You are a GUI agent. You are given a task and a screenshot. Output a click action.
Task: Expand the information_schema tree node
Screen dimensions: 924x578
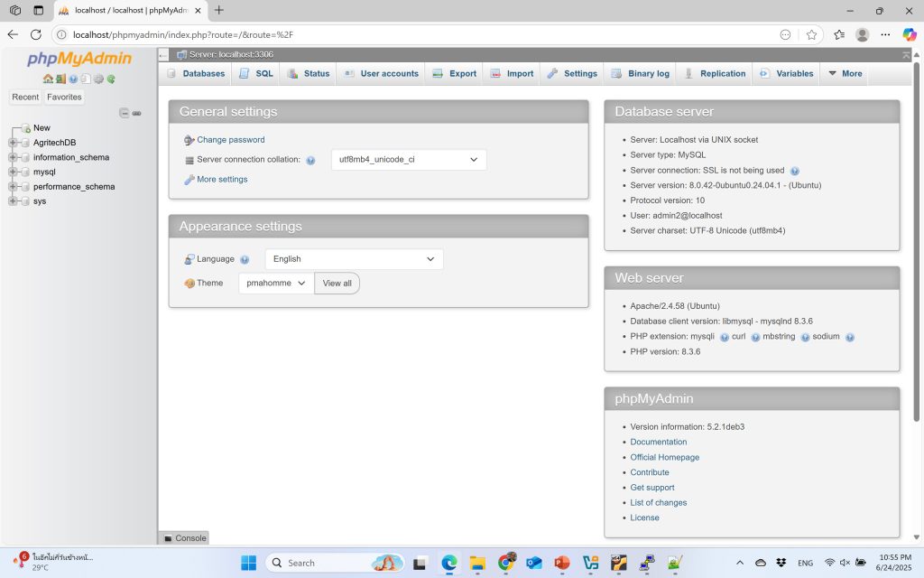point(13,157)
